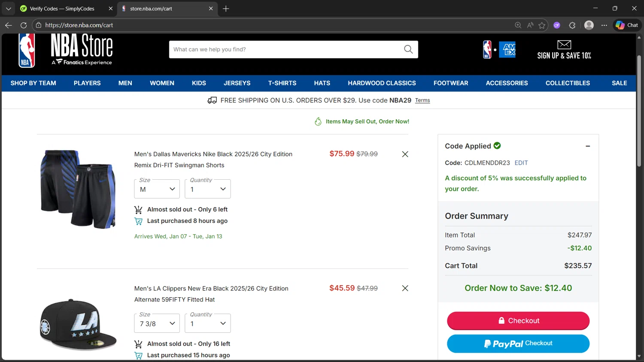This screenshot has width=644, height=362.
Task: Open the Quantity dropdown for Mavericks shorts
Action: pos(207,189)
